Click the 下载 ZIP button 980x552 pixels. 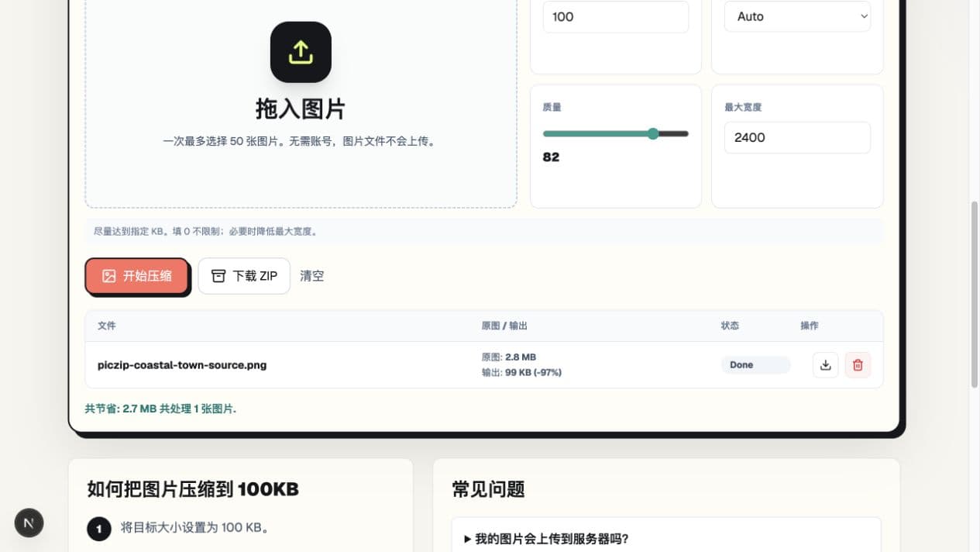[x=244, y=276]
